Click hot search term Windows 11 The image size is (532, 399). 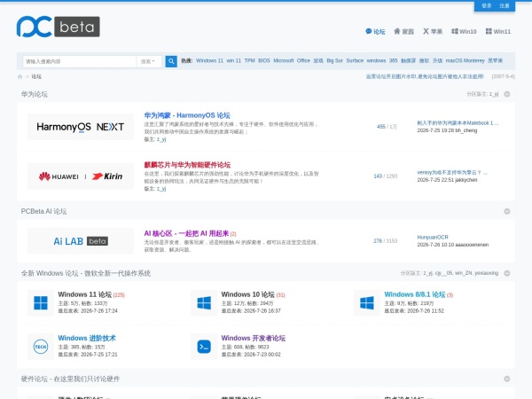pos(209,60)
